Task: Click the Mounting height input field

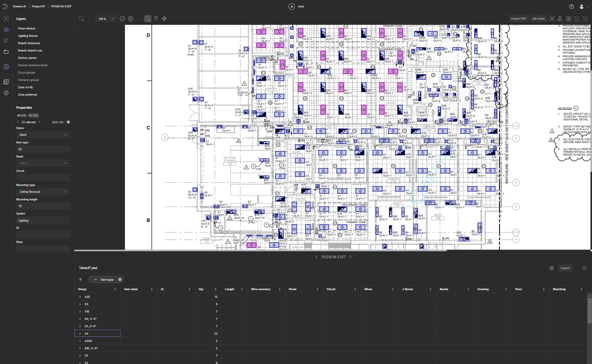Action: (43, 206)
